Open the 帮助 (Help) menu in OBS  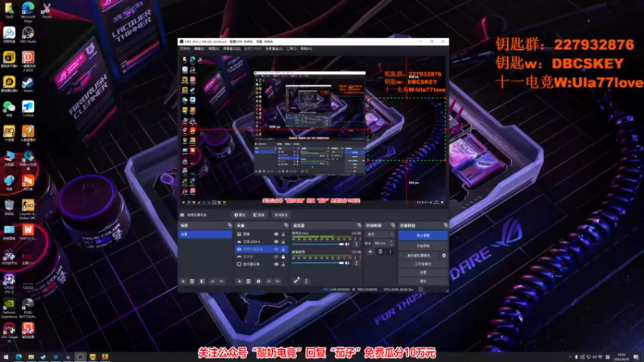coord(307,49)
